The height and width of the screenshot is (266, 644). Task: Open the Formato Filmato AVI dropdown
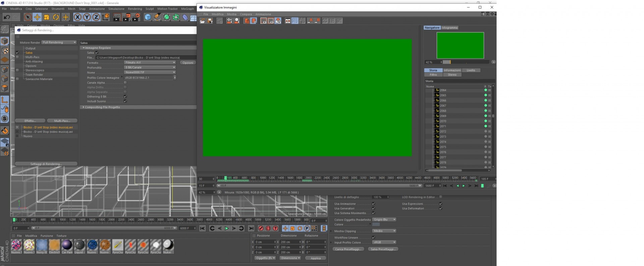pyautogui.click(x=150, y=63)
